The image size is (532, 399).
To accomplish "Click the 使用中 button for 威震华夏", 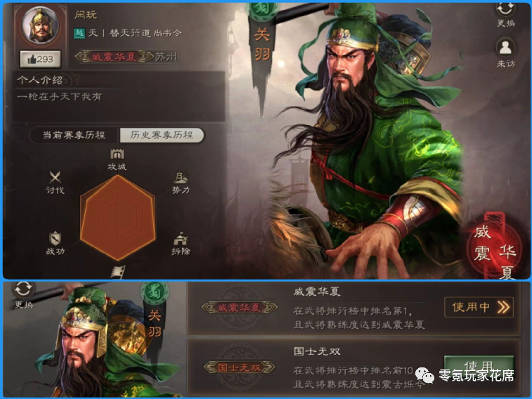I will 479,308.
